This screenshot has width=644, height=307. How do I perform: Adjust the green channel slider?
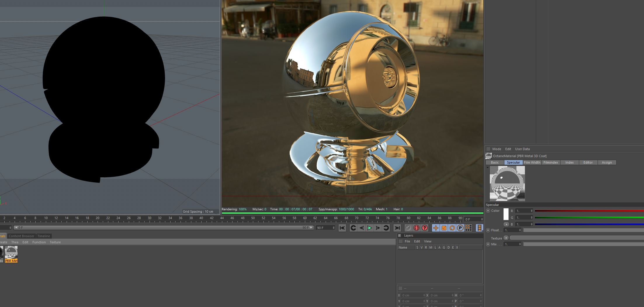[x=589, y=217]
